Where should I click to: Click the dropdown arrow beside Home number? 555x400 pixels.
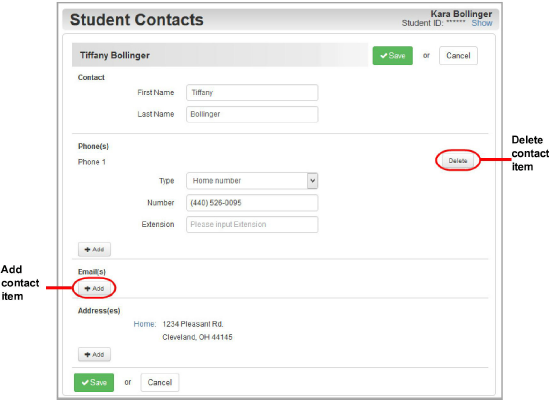312,181
